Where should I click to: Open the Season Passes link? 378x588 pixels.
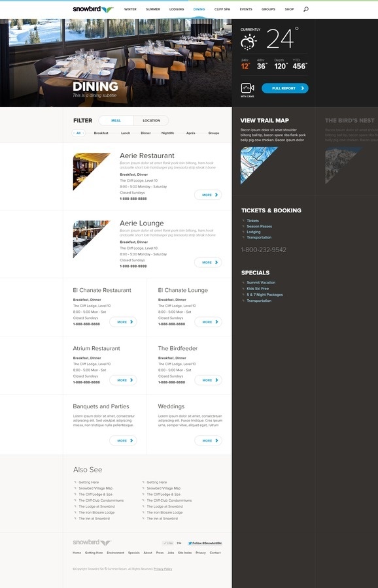coord(260,227)
